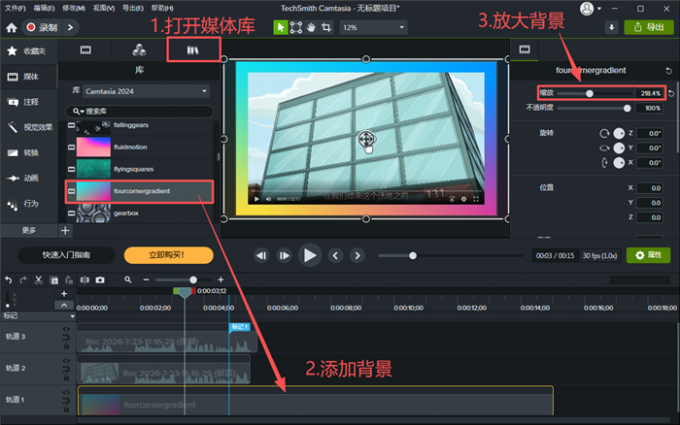Click the 搜索库 library search field

pos(139,111)
